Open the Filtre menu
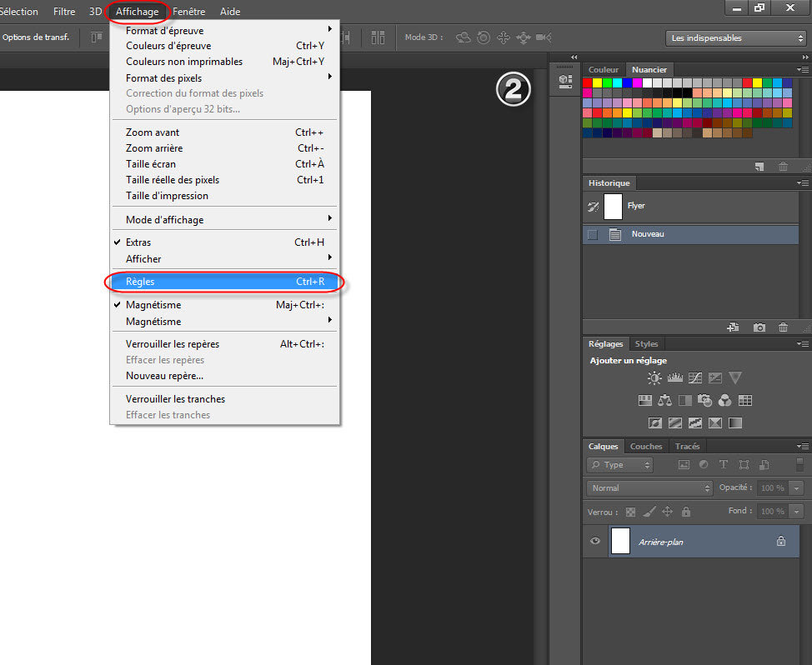 [x=64, y=12]
